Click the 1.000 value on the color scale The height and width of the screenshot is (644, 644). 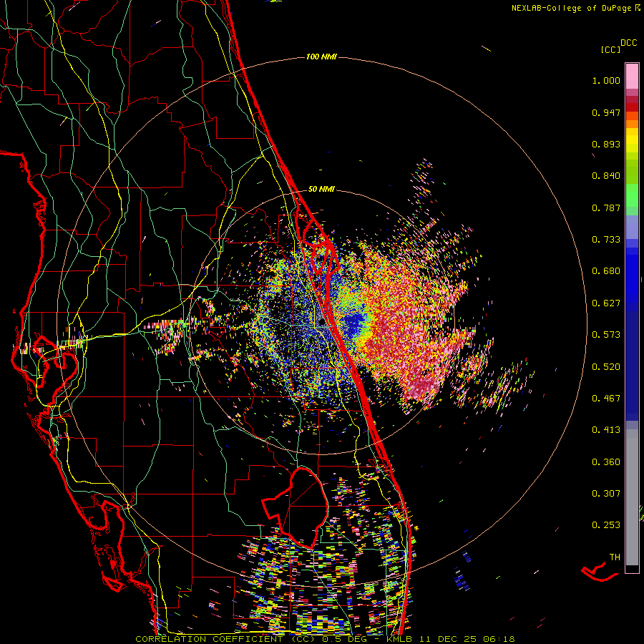[606, 80]
